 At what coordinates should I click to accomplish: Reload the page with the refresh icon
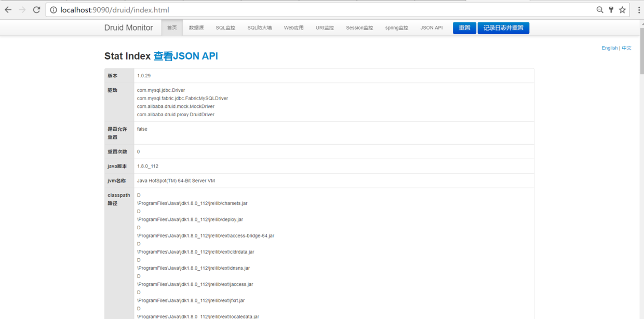36,10
